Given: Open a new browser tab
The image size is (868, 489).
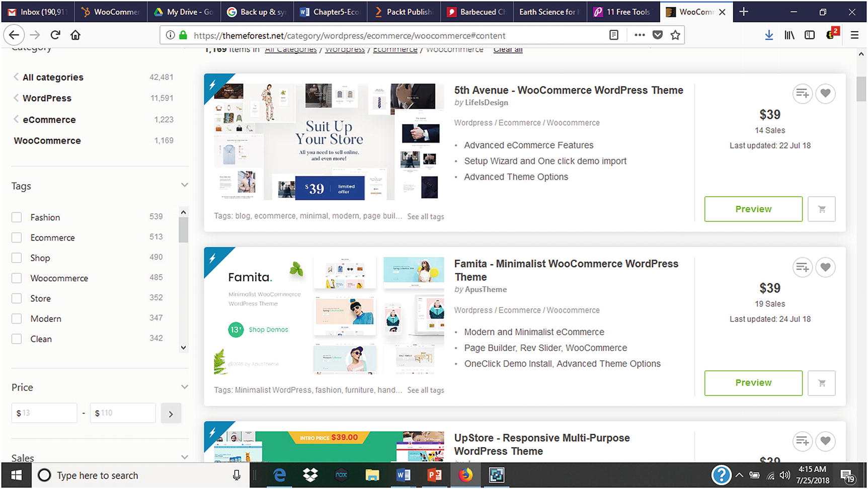Looking at the screenshot, I should [744, 12].
